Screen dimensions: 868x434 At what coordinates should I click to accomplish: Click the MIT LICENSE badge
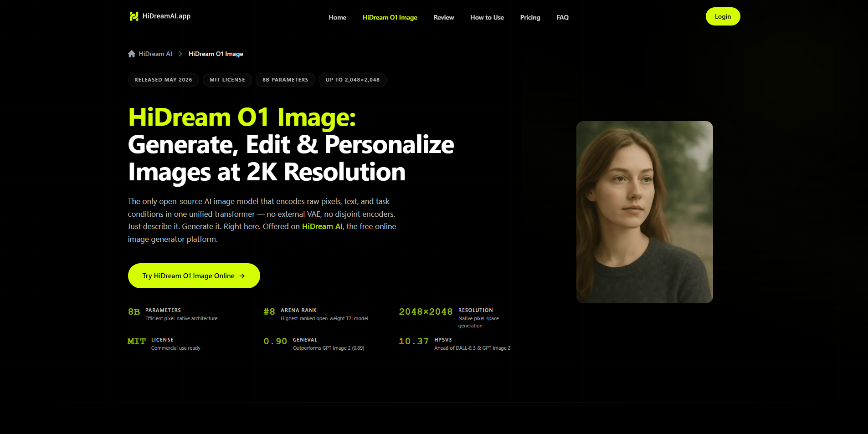point(227,80)
